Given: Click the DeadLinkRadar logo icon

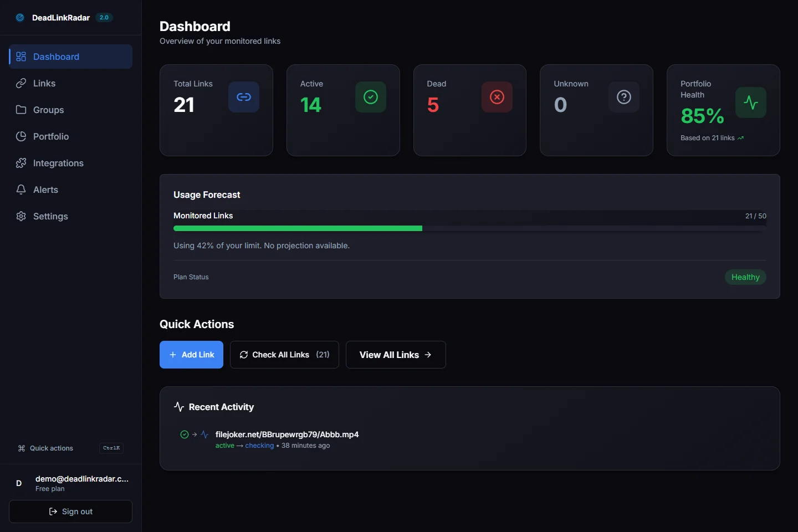Looking at the screenshot, I should tap(20, 18).
